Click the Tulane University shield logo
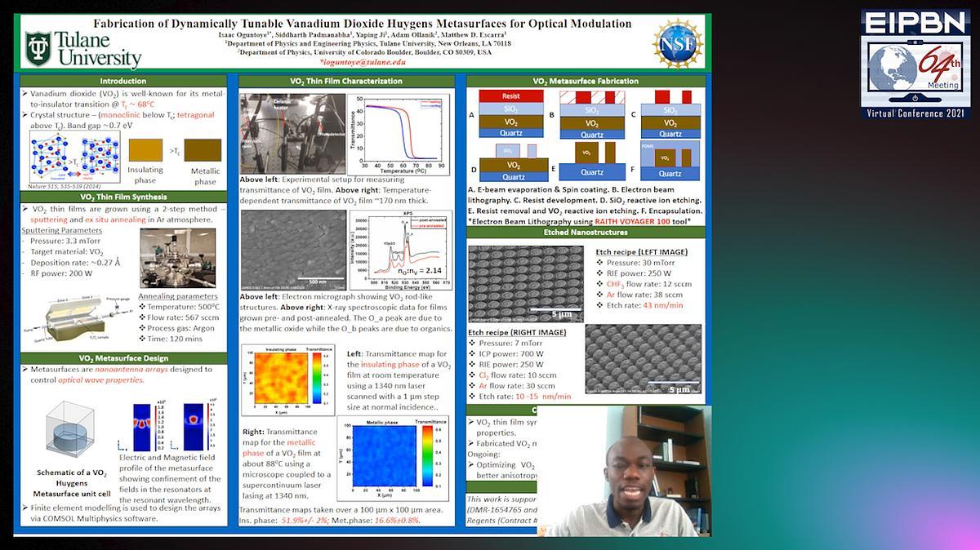The image size is (980, 550). click(38, 48)
